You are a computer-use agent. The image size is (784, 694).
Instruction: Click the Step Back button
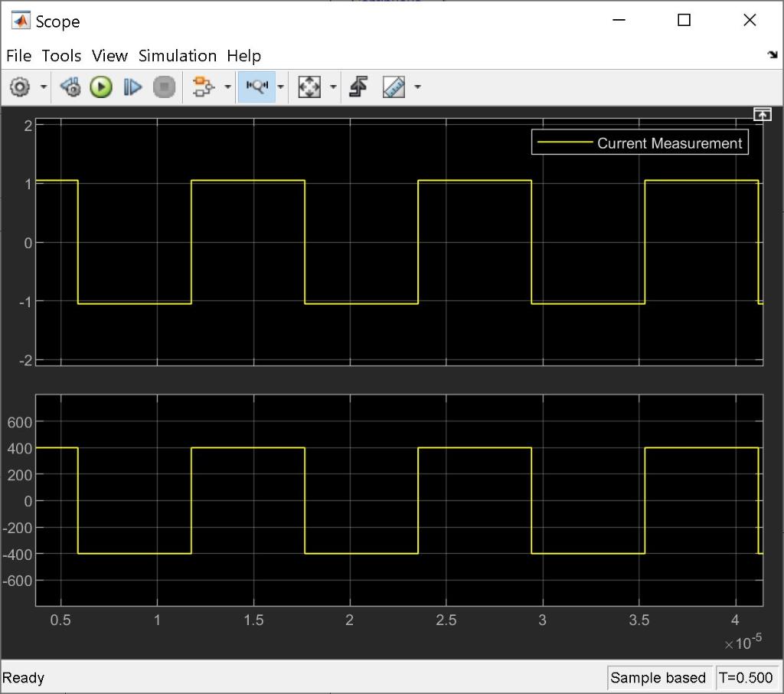click(70, 87)
